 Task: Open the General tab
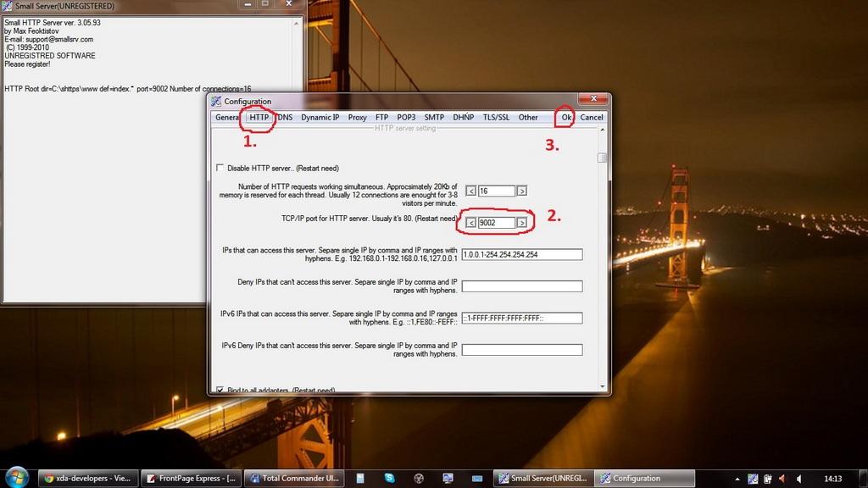(226, 117)
